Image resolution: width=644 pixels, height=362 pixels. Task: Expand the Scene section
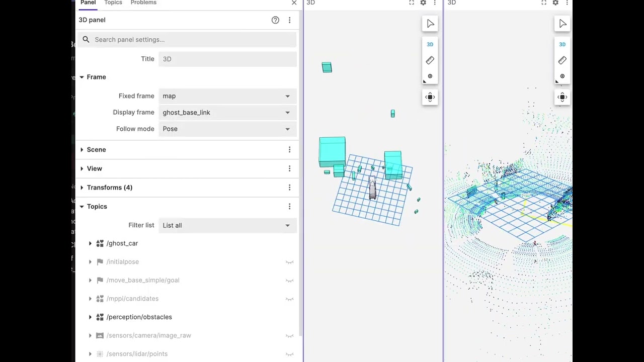[x=82, y=150]
